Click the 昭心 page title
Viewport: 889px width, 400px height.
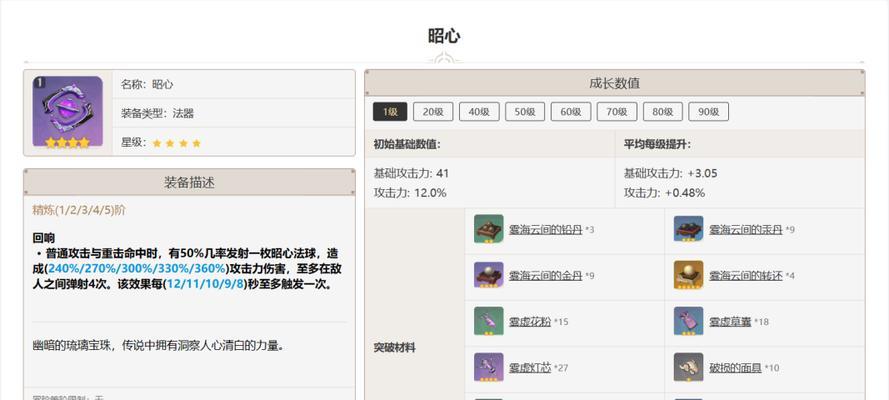coord(444,36)
